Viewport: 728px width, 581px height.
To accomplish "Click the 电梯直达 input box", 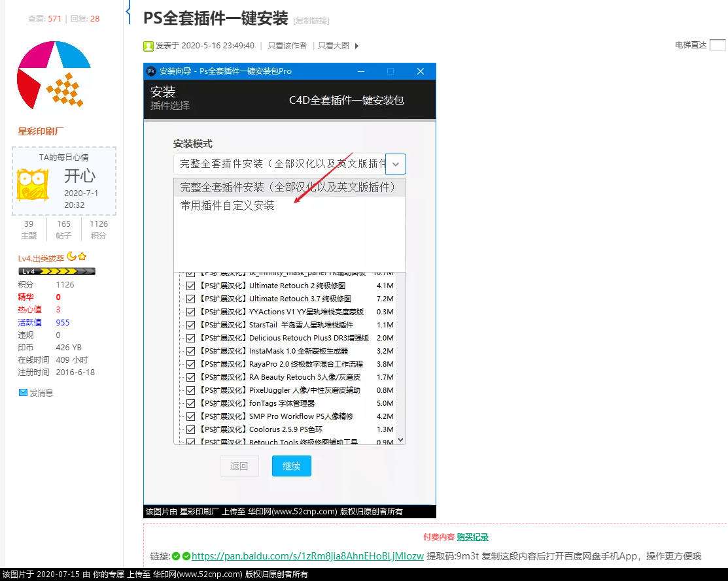I will [x=718, y=45].
